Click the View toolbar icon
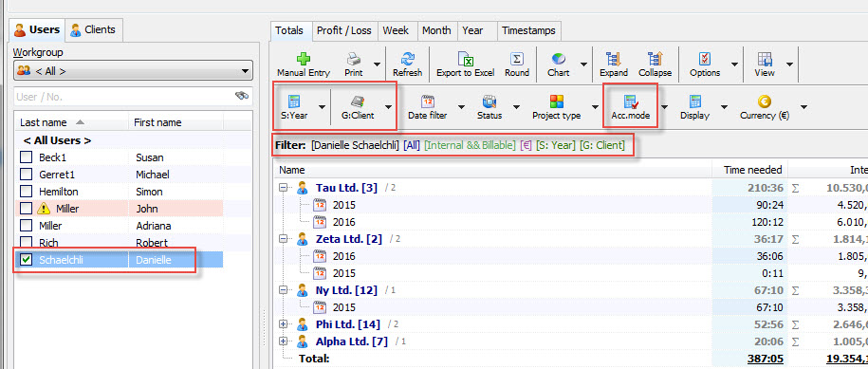Screen dimensions: 868x369 [x=765, y=59]
